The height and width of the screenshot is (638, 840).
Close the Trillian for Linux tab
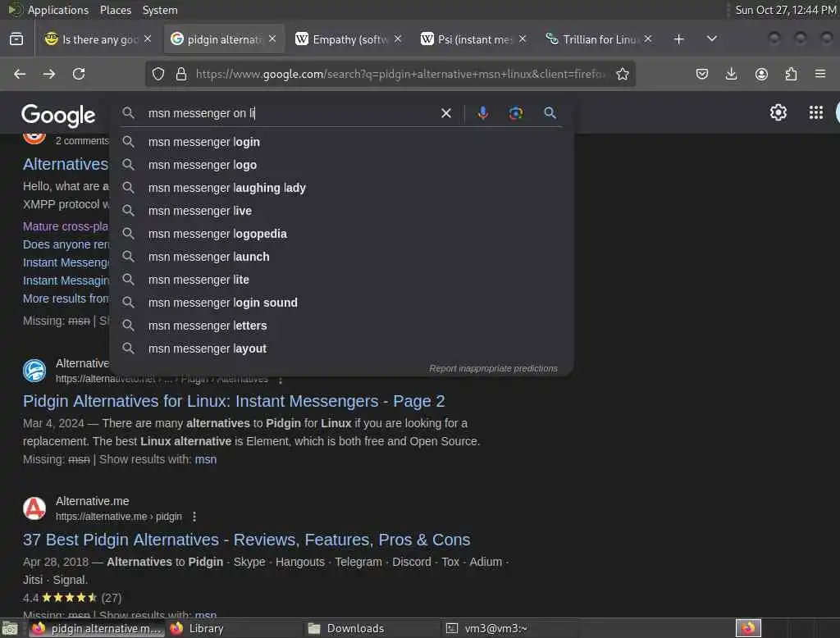[648, 39]
